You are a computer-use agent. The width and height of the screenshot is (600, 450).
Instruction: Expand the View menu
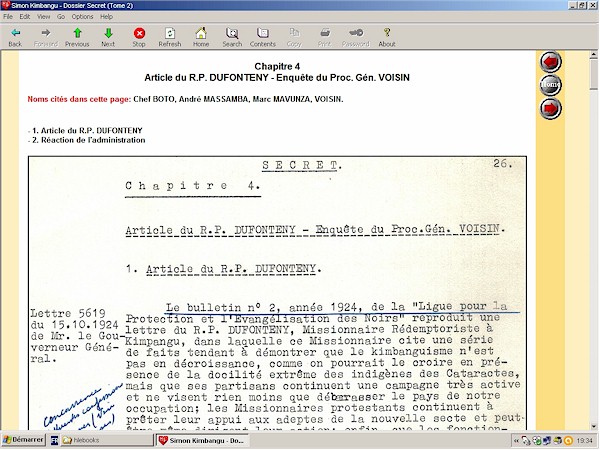45,17
